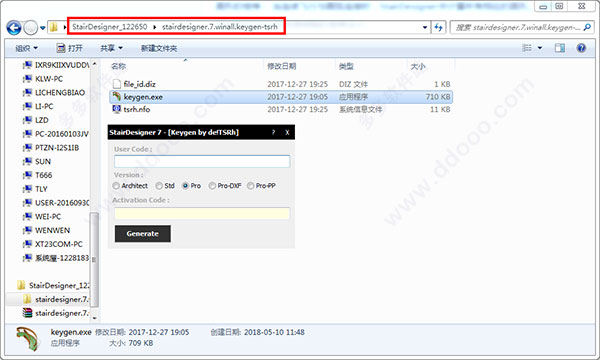Select the Pro version radio button
The height and width of the screenshot is (360, 600).
click(x=186, y=186)
